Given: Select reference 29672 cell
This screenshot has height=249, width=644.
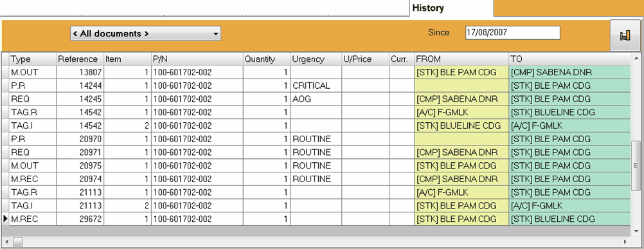Looking at the screenshot, I should click(80, 219).
